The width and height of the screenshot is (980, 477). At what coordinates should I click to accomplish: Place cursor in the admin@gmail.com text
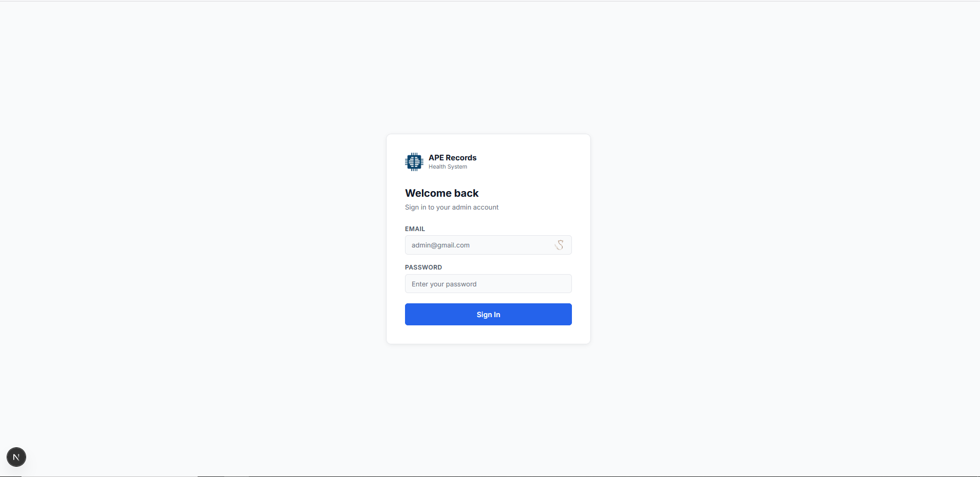440,245
